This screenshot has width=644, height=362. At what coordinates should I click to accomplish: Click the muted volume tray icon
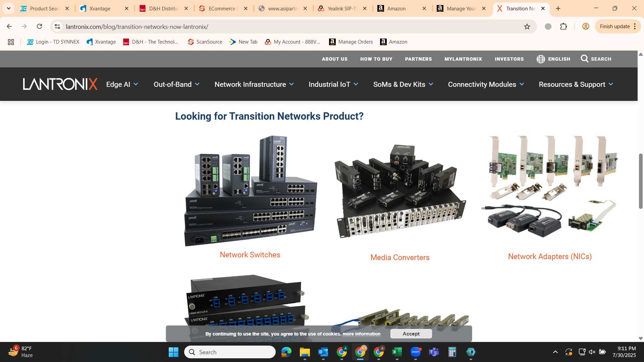(592, 352)
